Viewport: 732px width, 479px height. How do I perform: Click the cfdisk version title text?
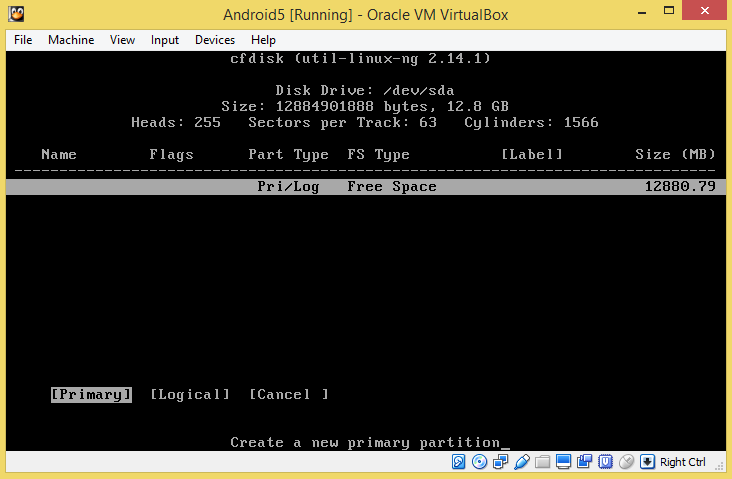point(360,58)
